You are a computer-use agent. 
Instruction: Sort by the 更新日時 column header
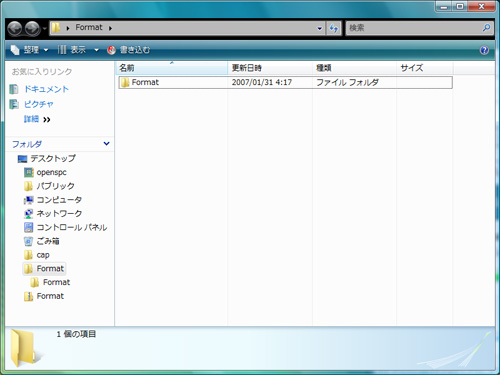pyautogui.click(x=270, y=68)
